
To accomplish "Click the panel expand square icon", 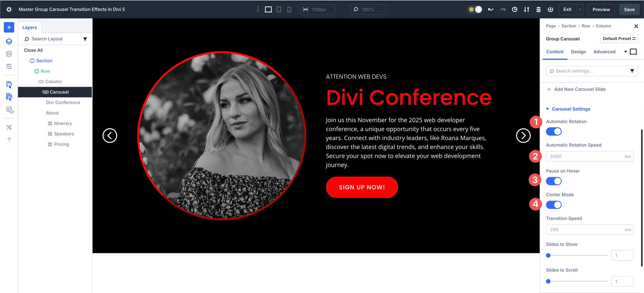I will (x=633, y=52).
